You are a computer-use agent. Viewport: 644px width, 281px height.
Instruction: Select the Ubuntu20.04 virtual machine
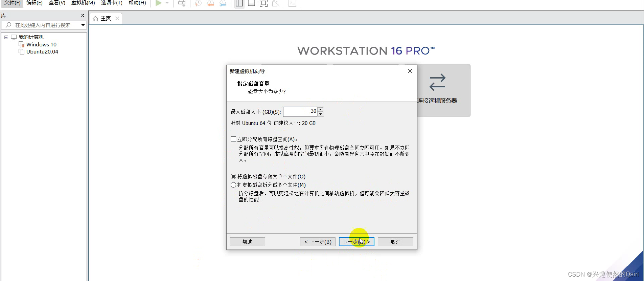coord(42,52)
